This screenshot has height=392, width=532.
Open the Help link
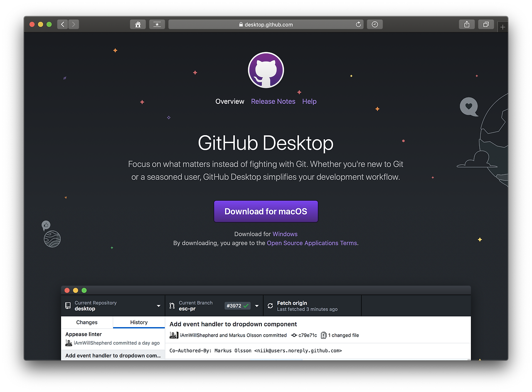pos(309,101)
